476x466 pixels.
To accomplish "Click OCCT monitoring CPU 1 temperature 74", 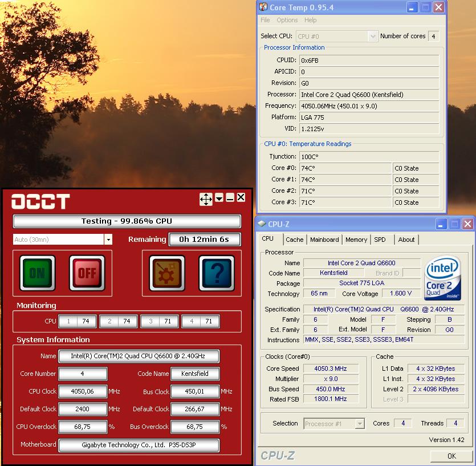I will 86,321.
